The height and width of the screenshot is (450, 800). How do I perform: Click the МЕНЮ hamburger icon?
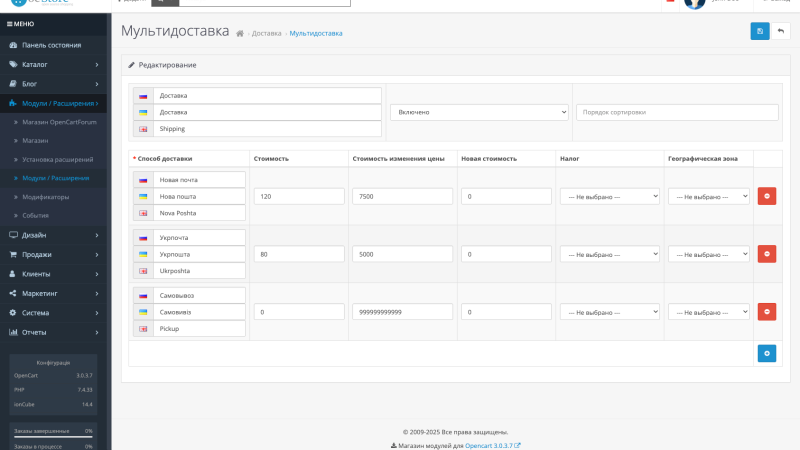(x=9, y=24)
